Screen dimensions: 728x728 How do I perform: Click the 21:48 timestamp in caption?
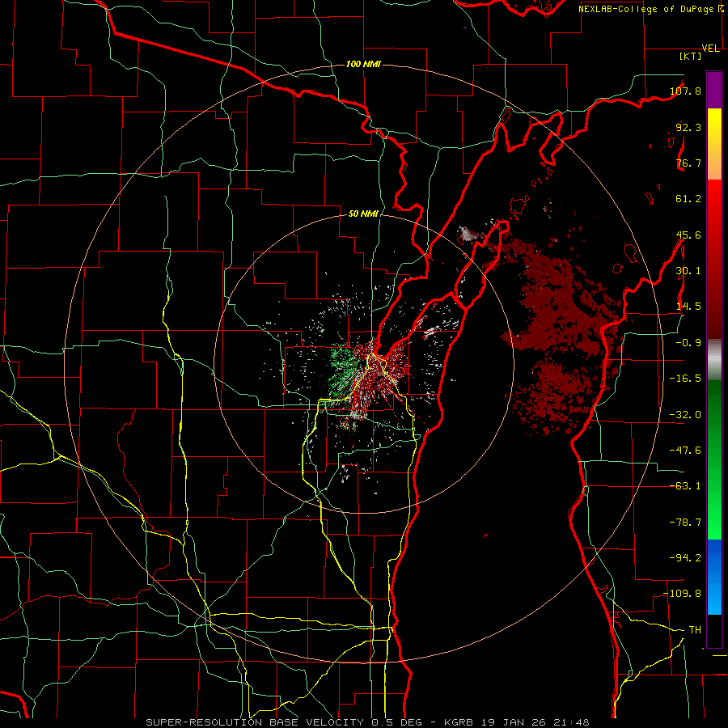(x=574, y=722)
